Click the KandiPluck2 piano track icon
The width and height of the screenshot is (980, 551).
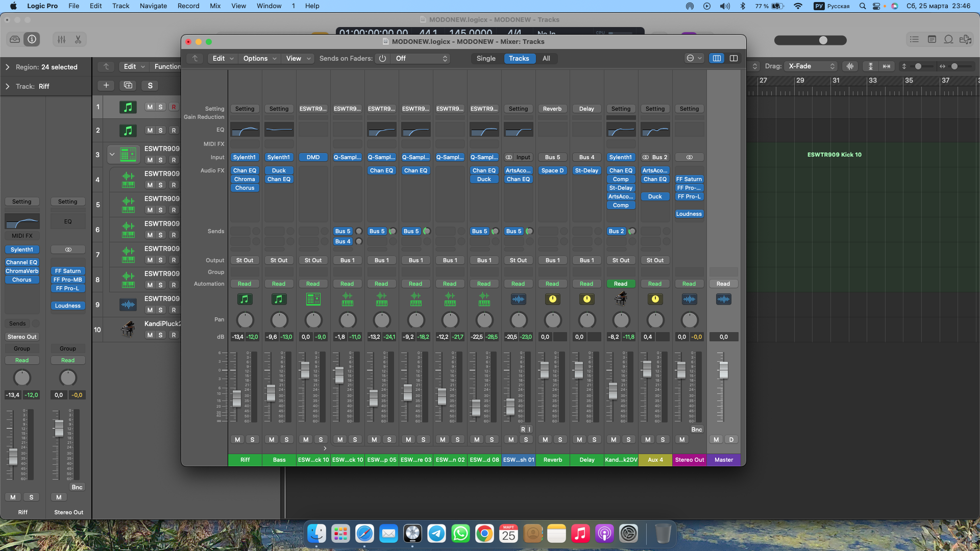[128, 329]
